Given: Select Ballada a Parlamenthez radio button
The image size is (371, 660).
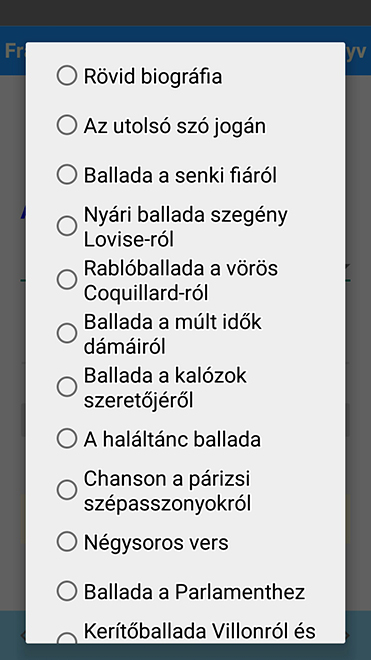Looking at the screenshot, I should coord(67,591).
